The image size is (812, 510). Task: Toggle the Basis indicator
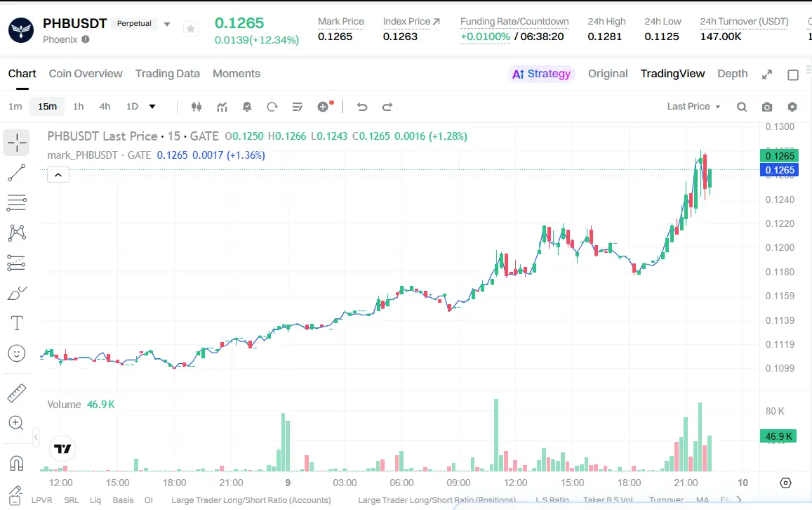[124, 500]
